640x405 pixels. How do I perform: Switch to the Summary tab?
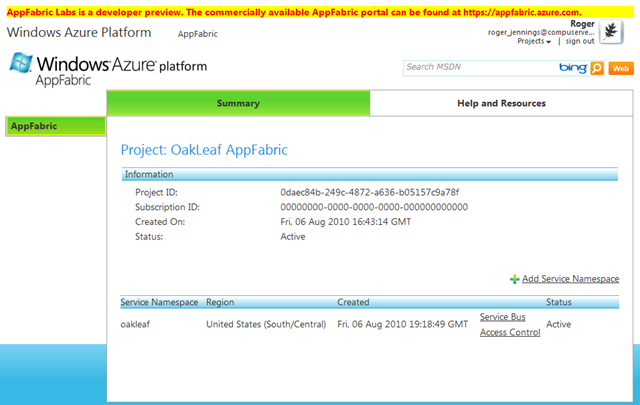237,103
